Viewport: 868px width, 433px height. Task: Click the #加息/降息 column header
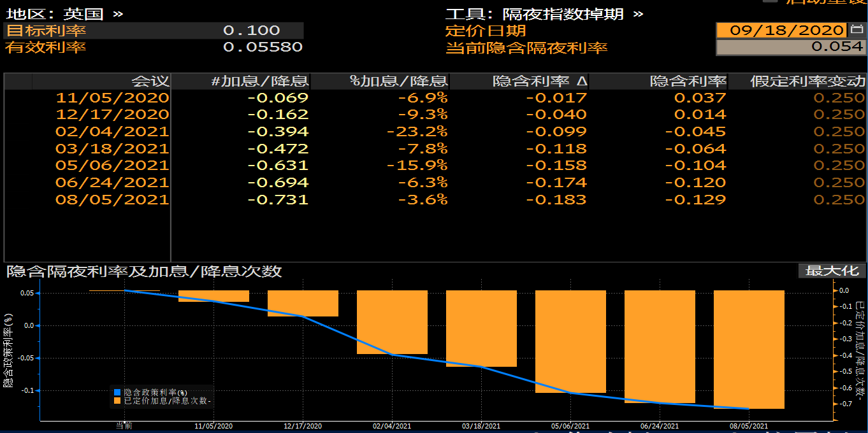click(260, 82)
